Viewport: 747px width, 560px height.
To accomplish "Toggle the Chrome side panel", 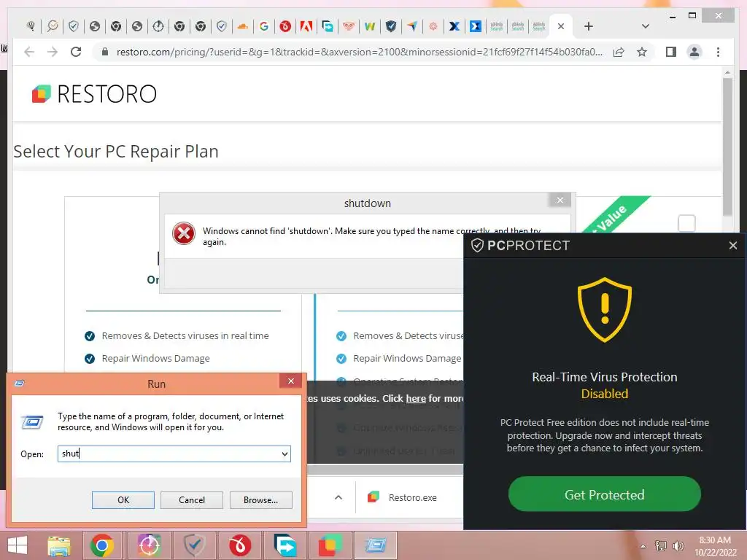I will point(671,52).
